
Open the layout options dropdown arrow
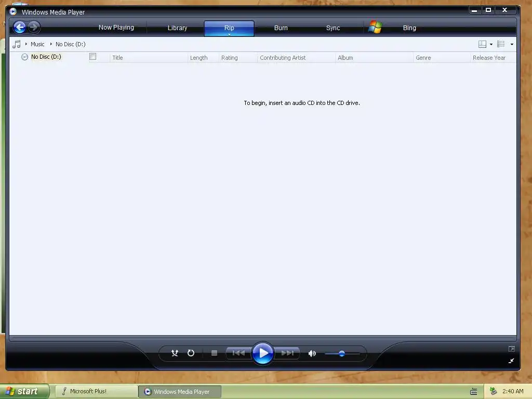tap(491, 45)
